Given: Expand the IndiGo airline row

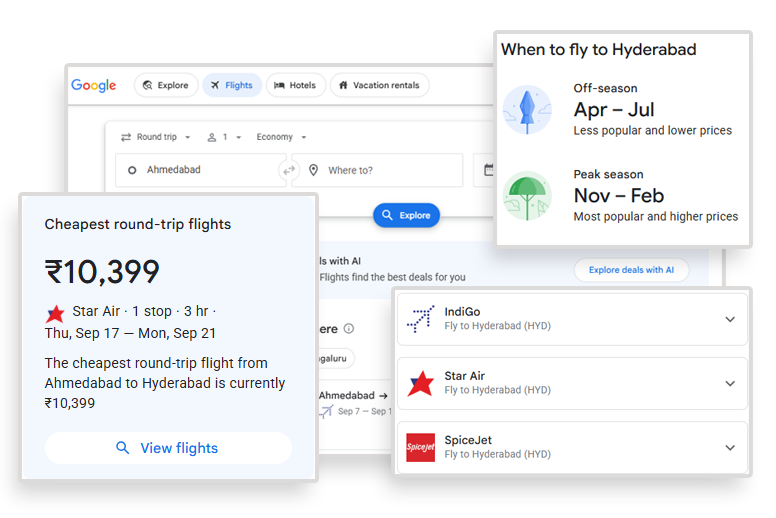Looking at the screenshot, I should click(x=572, y=319).
